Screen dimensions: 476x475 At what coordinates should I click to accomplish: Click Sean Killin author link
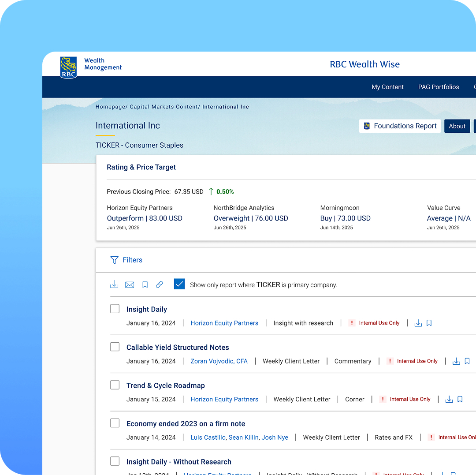243,438
